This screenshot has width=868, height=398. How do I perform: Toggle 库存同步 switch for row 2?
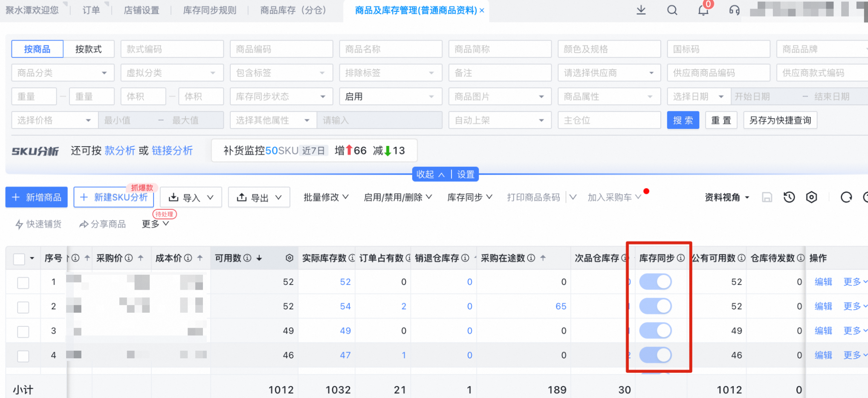655,306
